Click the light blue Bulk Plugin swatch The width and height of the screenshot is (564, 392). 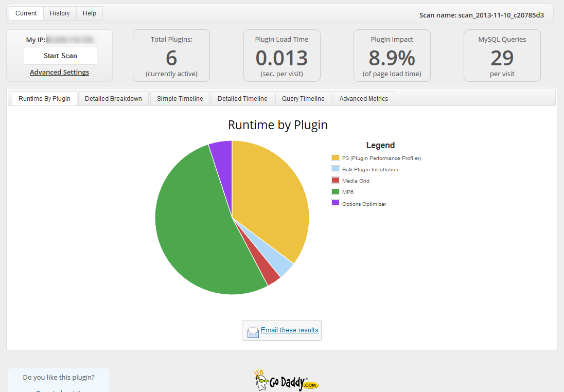pyautogui.click(x=335, y=169)
